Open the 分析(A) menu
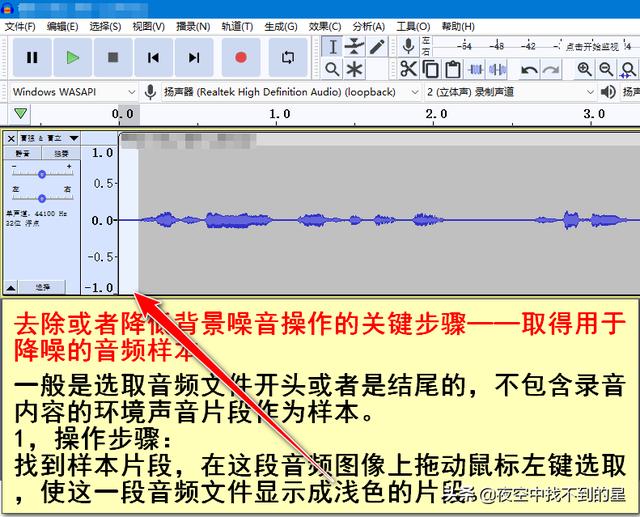Screen dimensions: 640x517 coord(369,27)
